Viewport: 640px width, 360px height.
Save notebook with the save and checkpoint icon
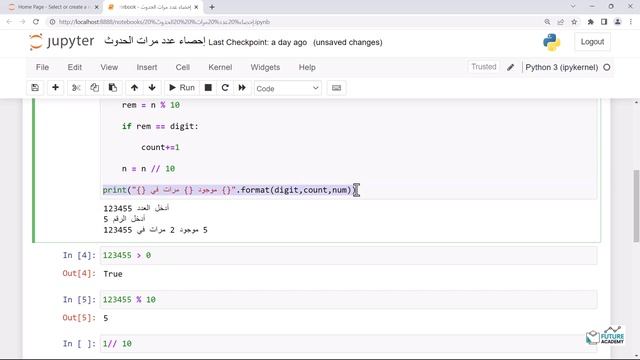tap(35, 88)
